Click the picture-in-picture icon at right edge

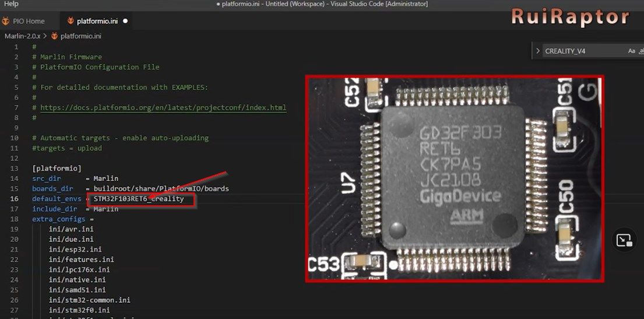pyautogui.click(x=624, y=240)
